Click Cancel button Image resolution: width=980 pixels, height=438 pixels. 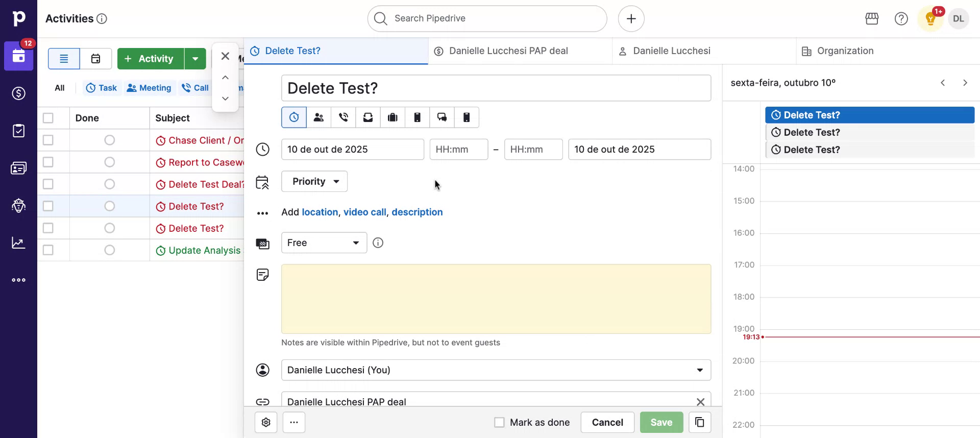[607, 422]
